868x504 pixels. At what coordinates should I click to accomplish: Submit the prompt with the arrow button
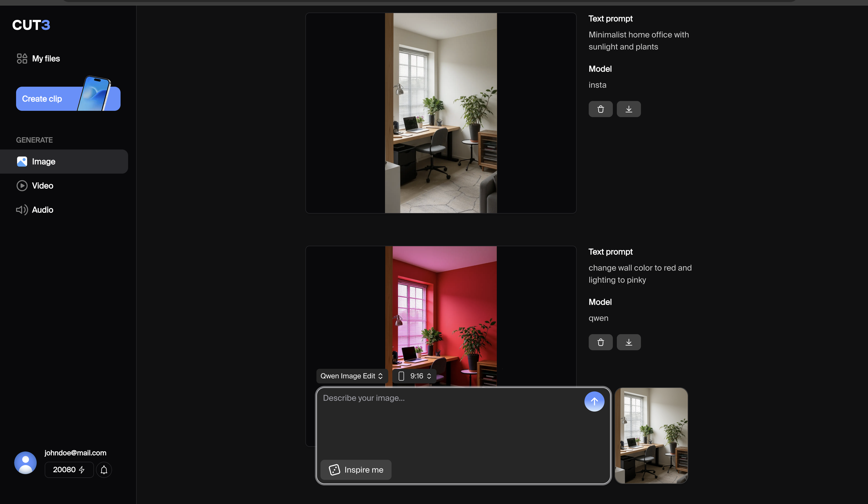[x=594, y=401]
